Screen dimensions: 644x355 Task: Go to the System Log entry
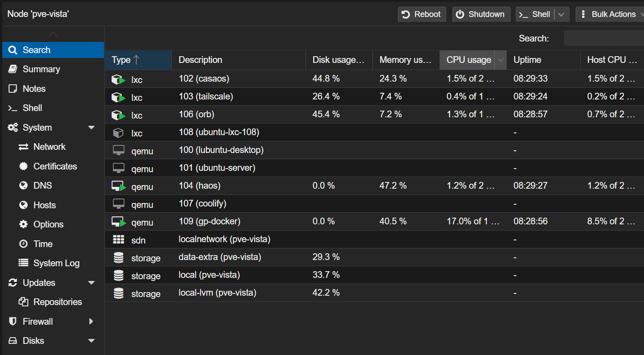56,263
